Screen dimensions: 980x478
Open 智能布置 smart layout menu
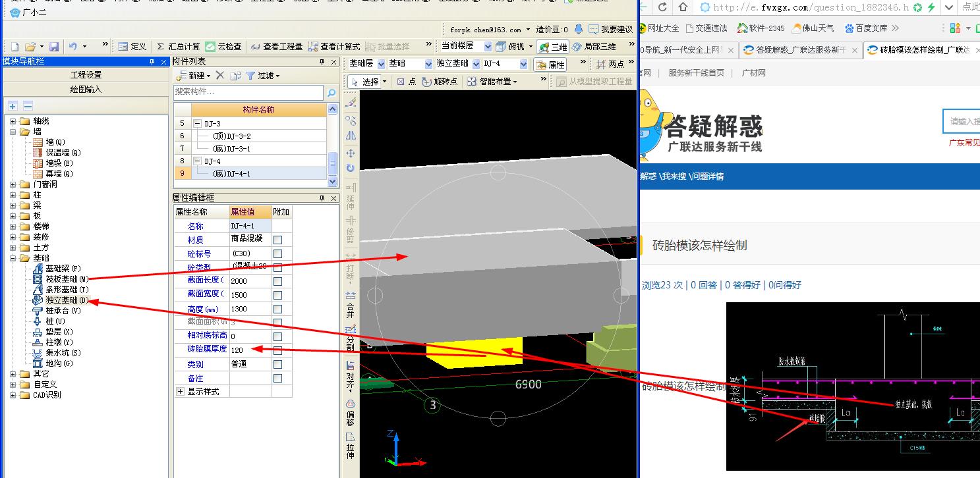pyautogui.click(x=492, y=82)
